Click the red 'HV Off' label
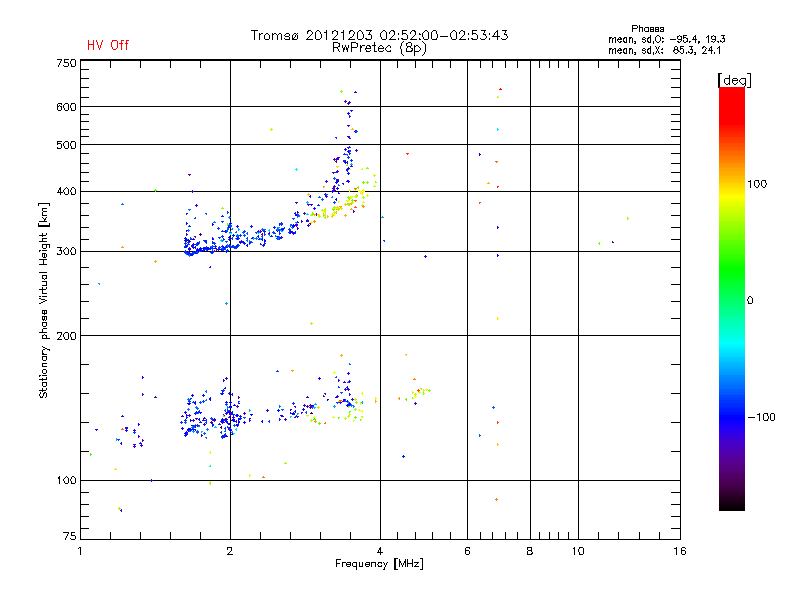The height and width of the screenshot is (600, 800). [108, 45]
